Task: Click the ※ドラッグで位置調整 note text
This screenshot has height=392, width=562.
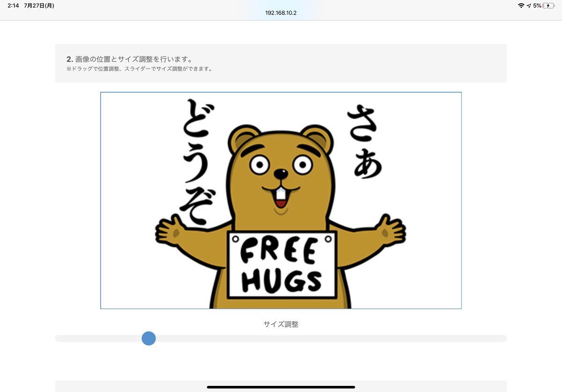Action: [140, 69]
